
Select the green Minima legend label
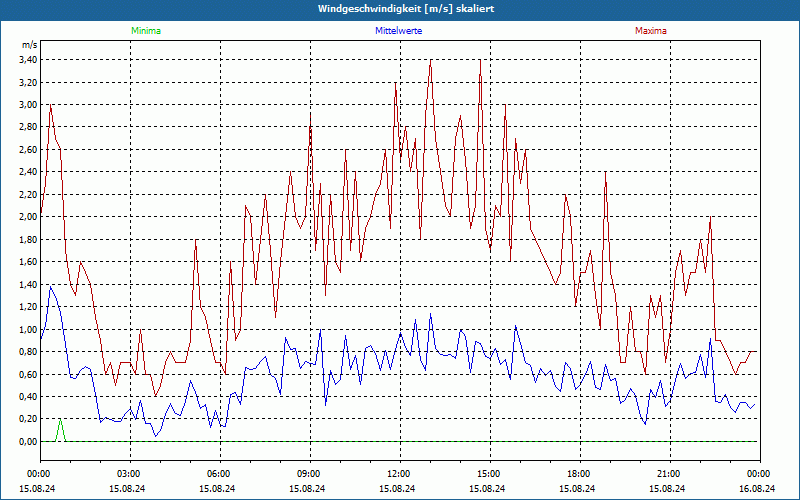click(x=146, y=31)
